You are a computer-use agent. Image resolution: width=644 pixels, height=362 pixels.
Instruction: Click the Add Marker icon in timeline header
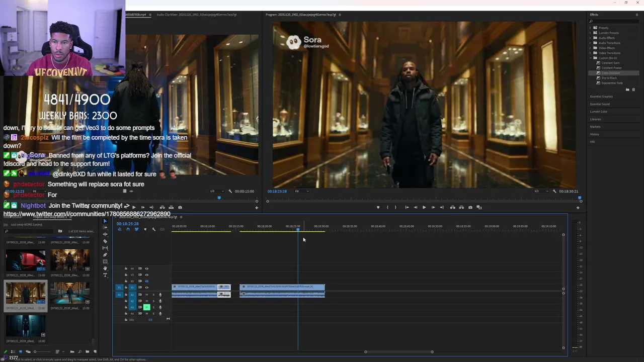click(x=145, y=229)
